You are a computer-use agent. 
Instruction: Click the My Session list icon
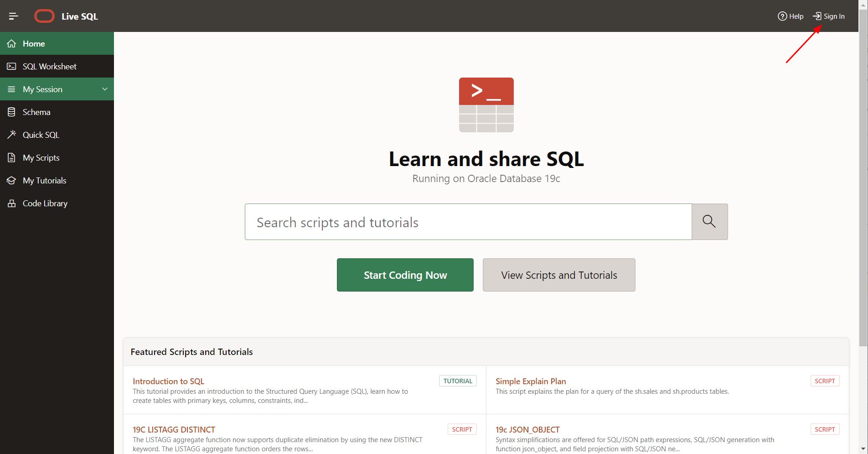11,89
